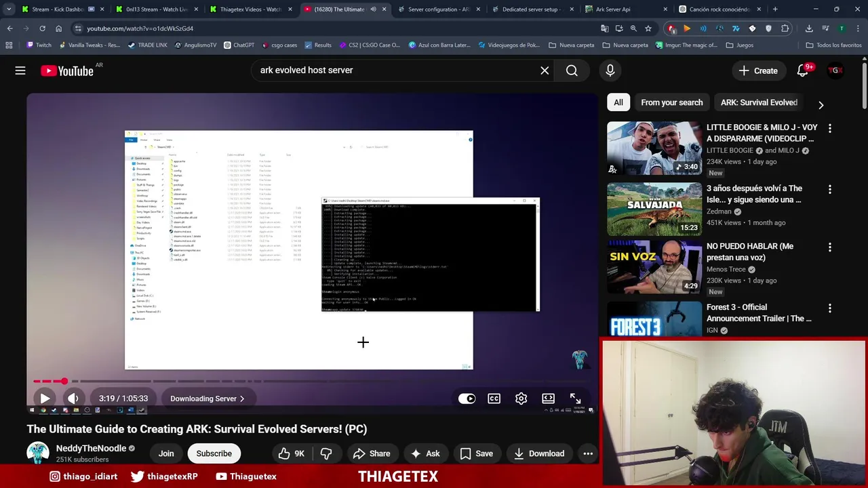Click the search magnifier button
Image resolution: width=868 pixels, height=488 pixels.
(572, 70)
